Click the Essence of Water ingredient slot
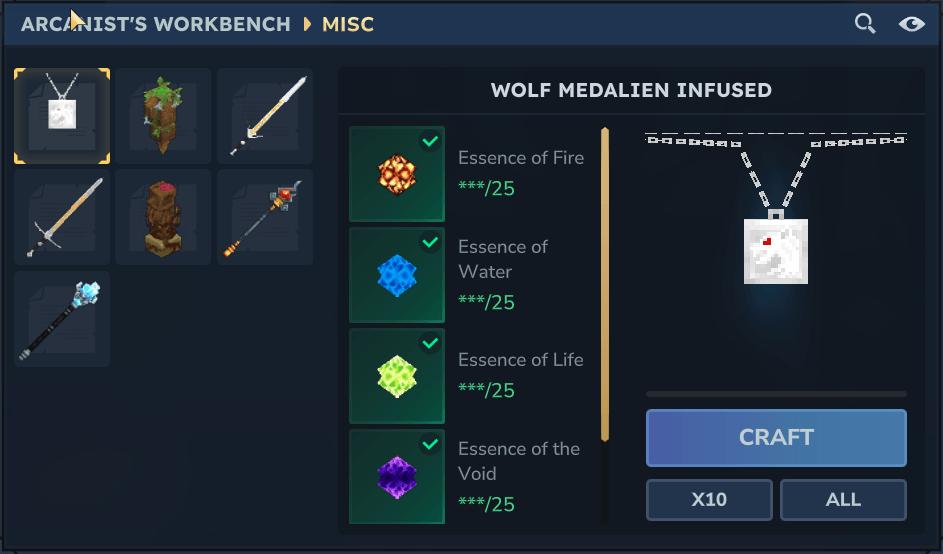 coord(397,275)
